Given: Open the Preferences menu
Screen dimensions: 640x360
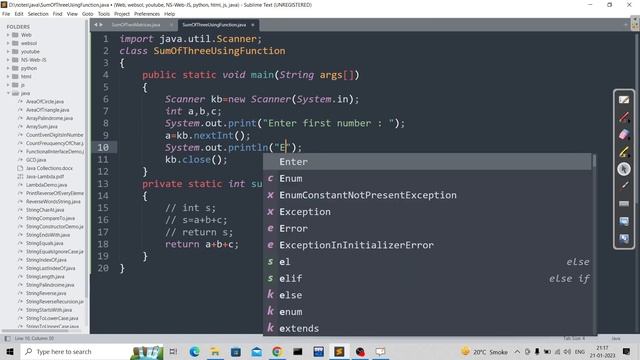Looking at the screenshot, I should [147, 14].
